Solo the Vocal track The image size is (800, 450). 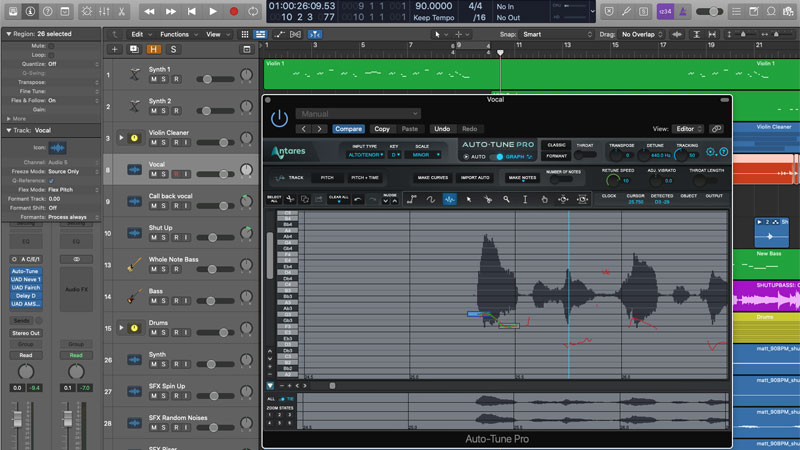tap(164, 173)
